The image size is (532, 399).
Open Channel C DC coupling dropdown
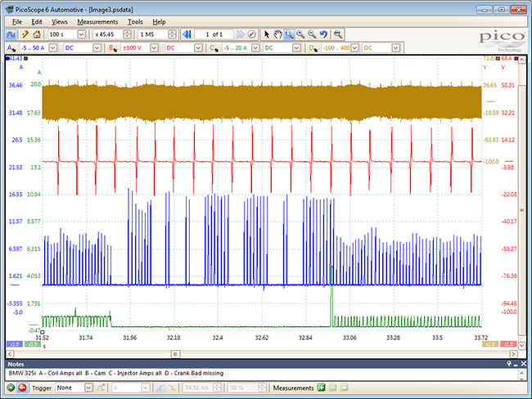point(282,48)
